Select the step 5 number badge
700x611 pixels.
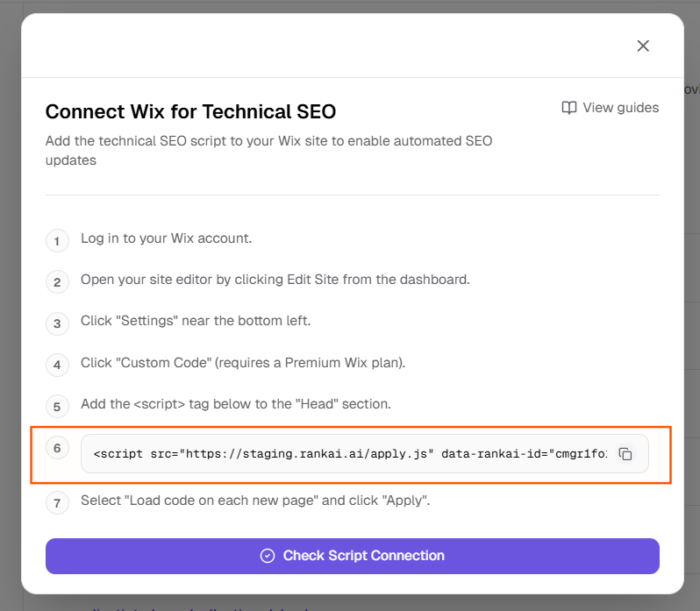click(x=57, y=406)
